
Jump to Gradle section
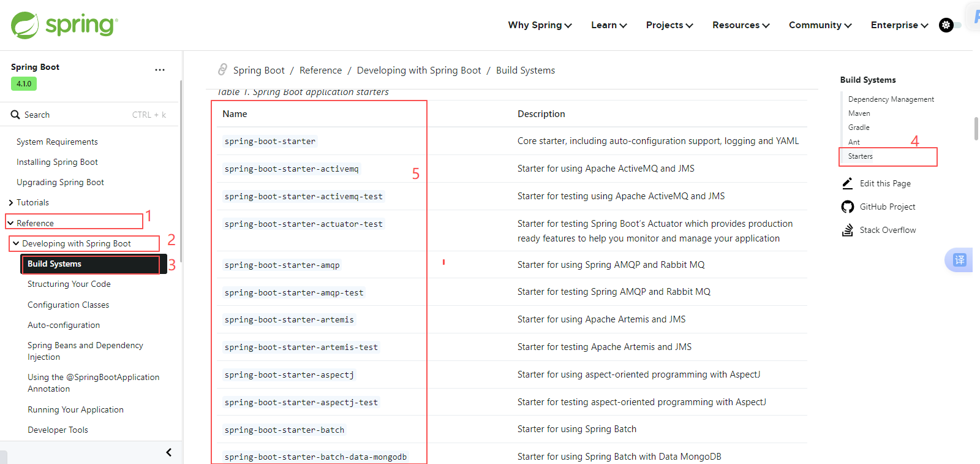point(859,127)
